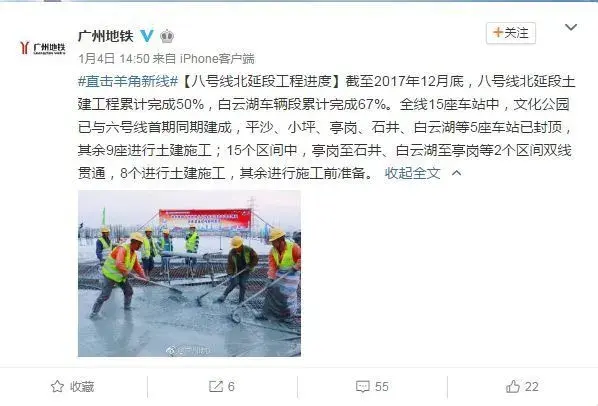Click the like count 22

pyautogui.click(x=532, y=387)
